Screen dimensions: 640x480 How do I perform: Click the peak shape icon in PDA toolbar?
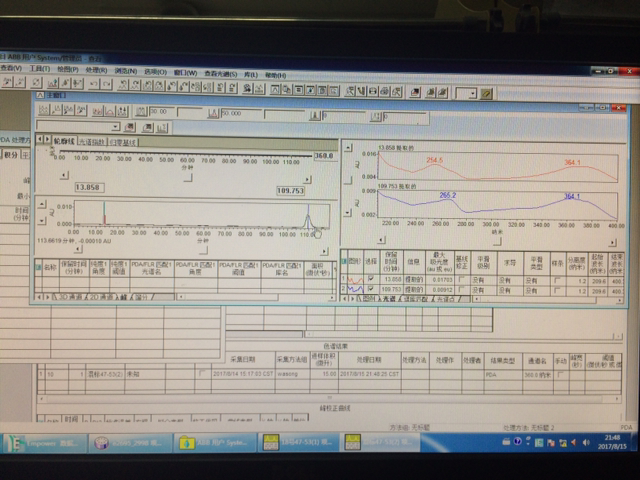(x=110, y=111)
